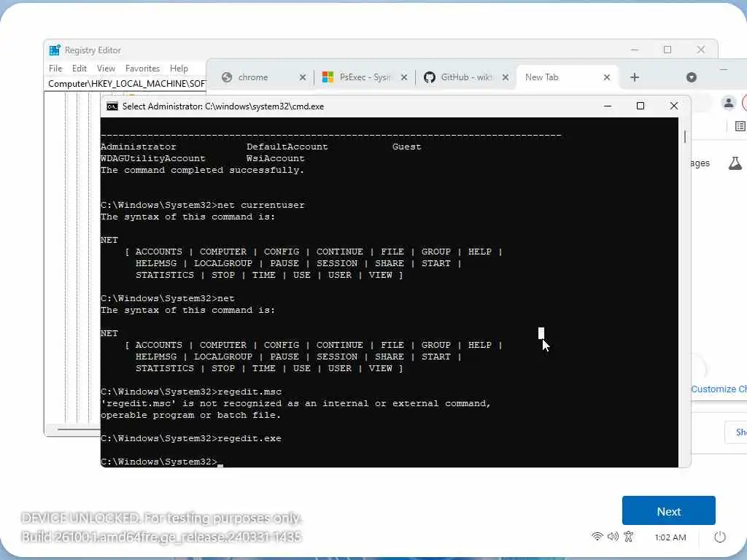Close the GitHub browser tab

pyautogui.click(x=506, y=77)
